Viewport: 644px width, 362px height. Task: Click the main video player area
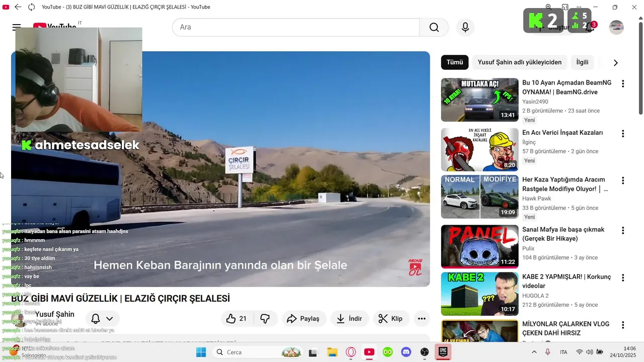(x=220, y=169)
